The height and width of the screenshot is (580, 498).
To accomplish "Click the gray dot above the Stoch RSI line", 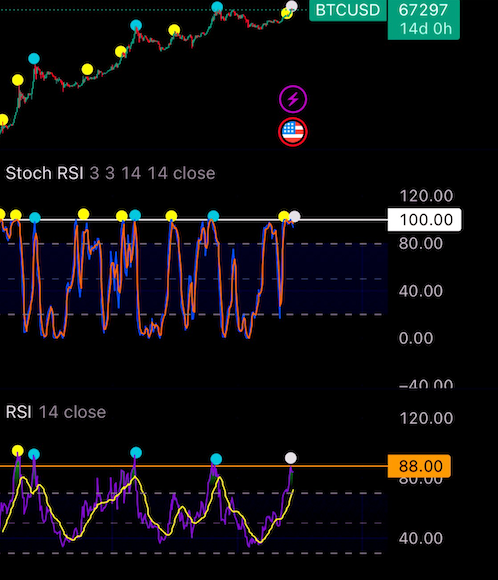I will click(295, 216).
